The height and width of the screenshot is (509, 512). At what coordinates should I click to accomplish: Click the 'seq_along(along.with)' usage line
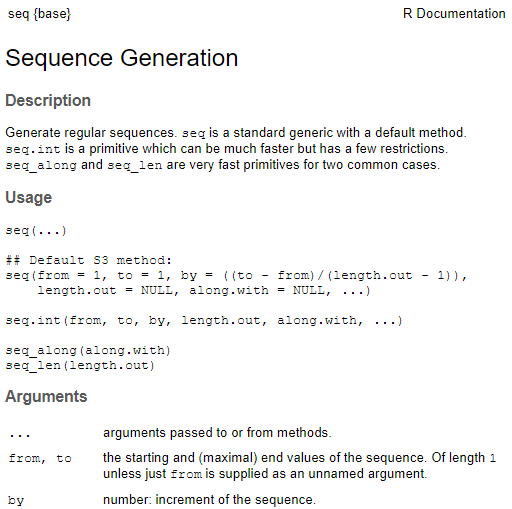[x=88, y=351]
